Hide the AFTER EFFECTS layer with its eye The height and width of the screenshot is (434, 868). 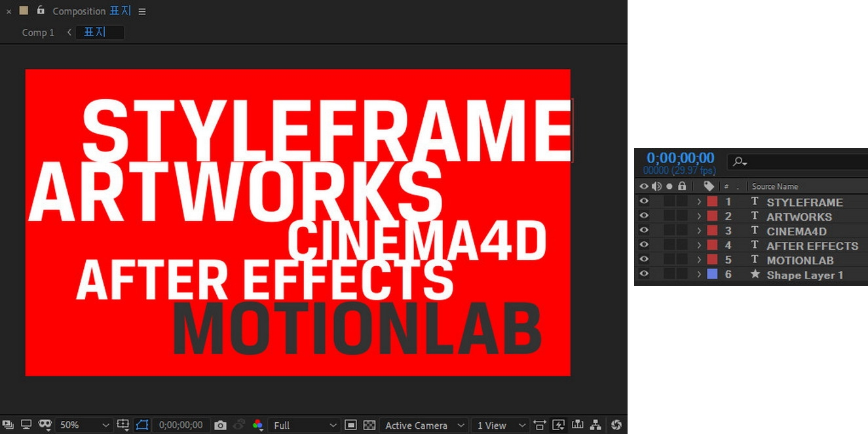click(x=643, y=245)
